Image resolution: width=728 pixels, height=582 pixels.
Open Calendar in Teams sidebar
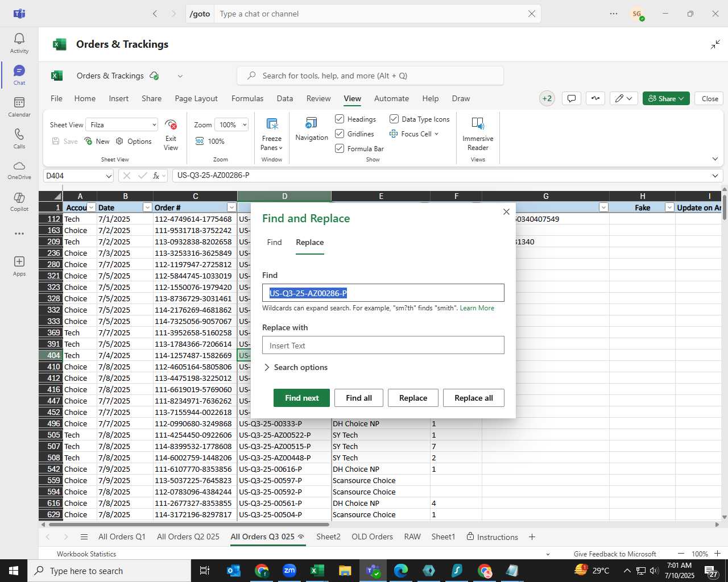click(19, 107)
